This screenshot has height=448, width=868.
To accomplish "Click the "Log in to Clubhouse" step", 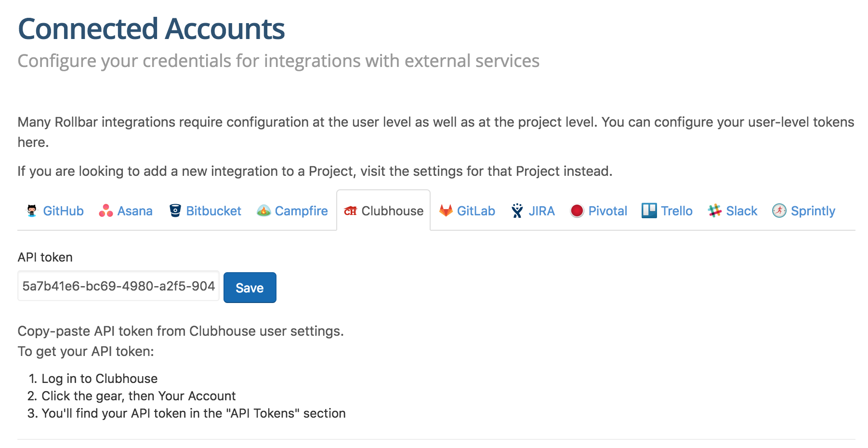I will [100, 379].
